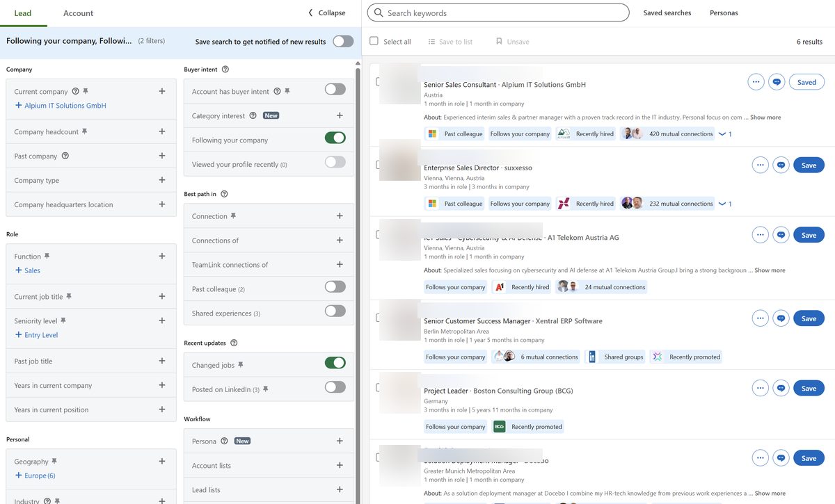Check the Select all checkbox

click(374, 41)
